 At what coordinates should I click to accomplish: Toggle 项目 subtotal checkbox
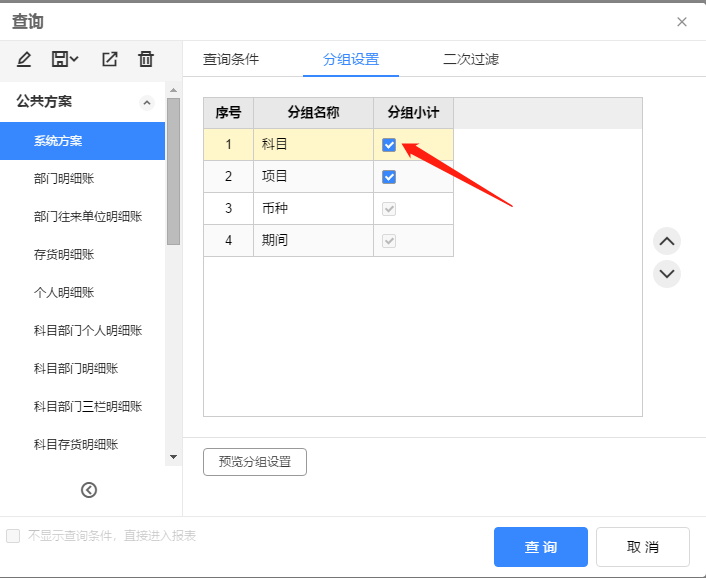(x=389, y=177)
